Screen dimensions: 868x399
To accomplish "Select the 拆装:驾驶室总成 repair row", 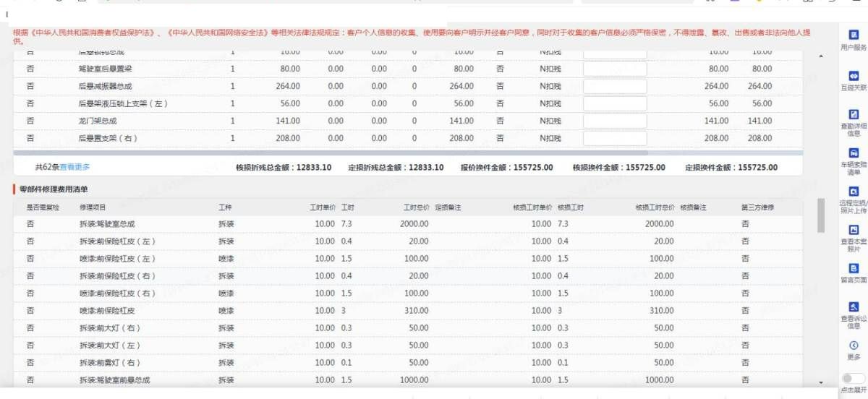I will (107, 224).
